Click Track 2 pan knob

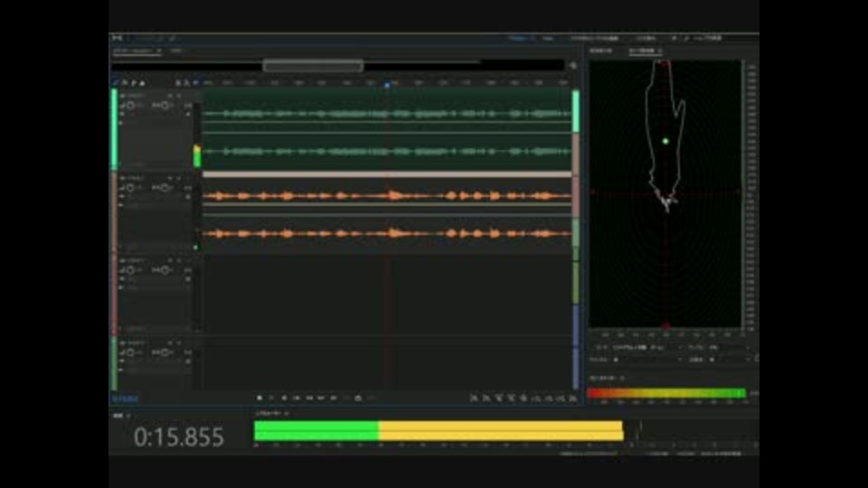point(165,188)
